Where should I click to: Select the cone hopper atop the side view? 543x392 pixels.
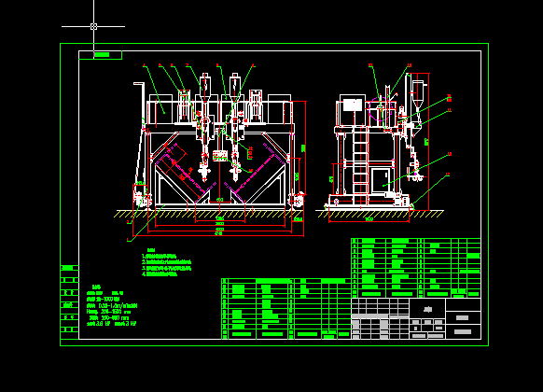(x=418, y=95)
